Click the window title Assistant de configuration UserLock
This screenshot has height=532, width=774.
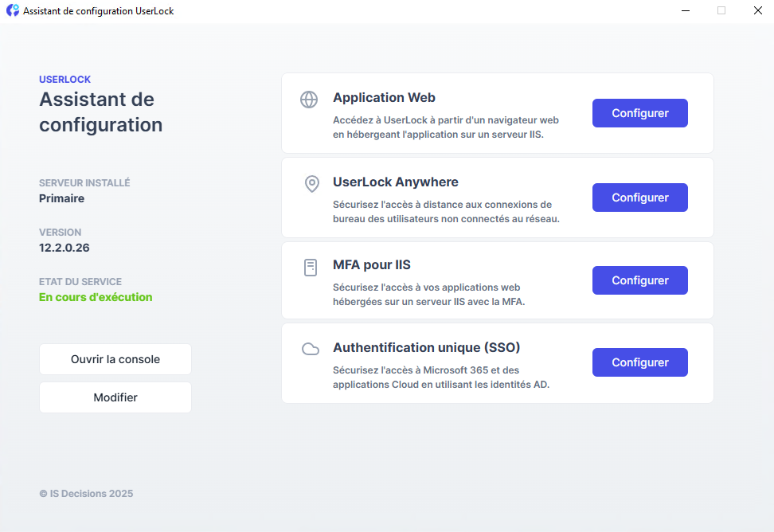(98, 11)
